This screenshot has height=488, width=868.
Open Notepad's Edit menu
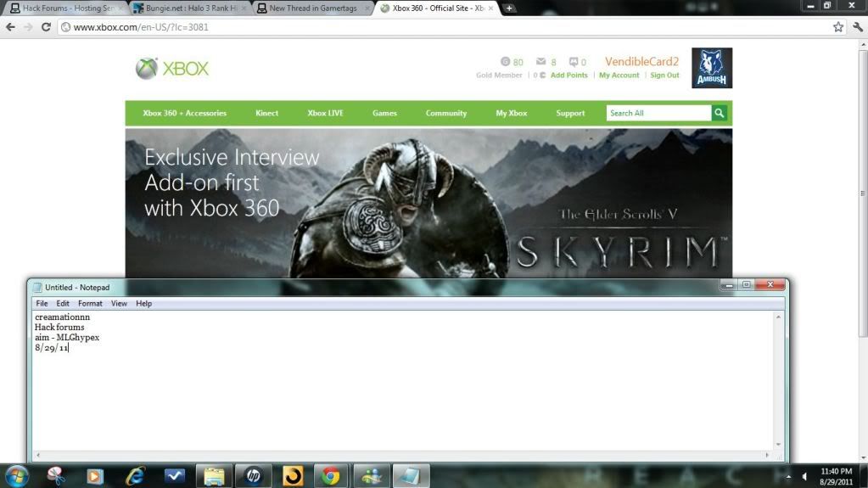click(63, 304)
